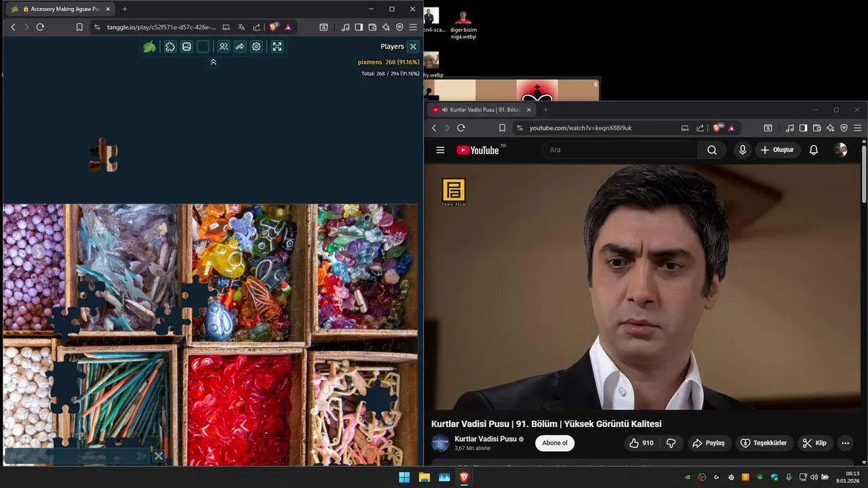Screen dimensions: 868x488
Task: Go back in the Tanggle browser window
Action: [x=13, y=27]
